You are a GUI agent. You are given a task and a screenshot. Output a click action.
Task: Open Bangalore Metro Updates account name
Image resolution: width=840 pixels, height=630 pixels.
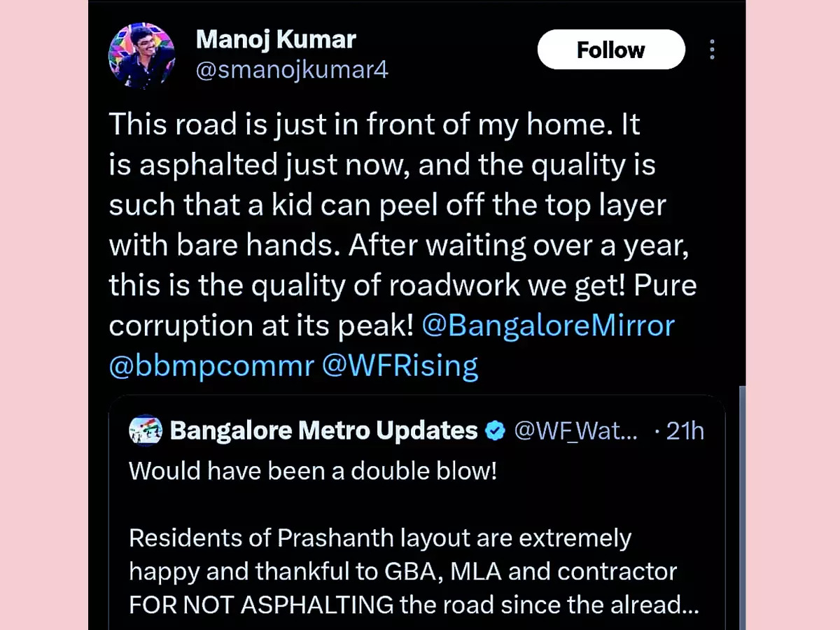click(324, 430)
